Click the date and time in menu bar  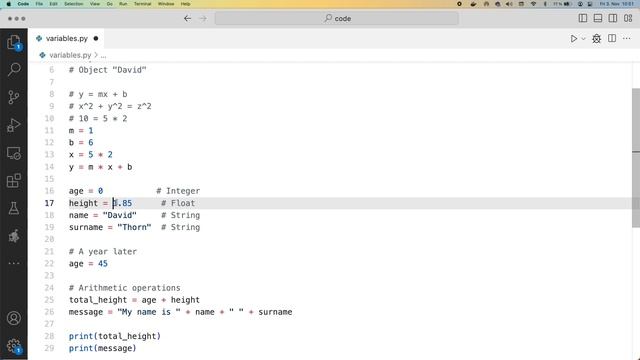point(616,4)
